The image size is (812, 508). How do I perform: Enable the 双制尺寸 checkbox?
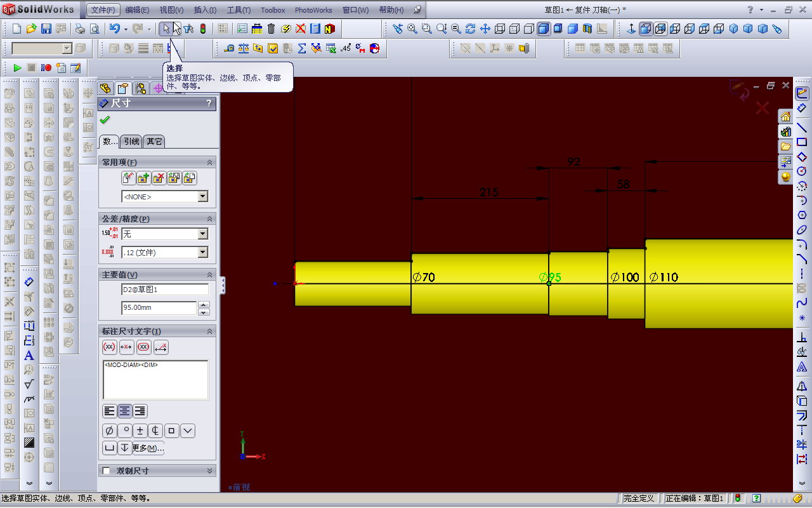(107, 471)
